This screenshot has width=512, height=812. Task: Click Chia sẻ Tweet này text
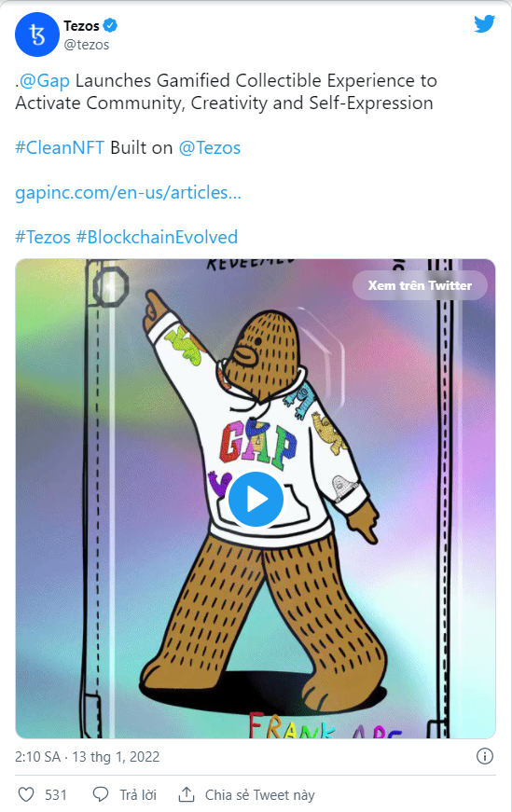[259, 794]
